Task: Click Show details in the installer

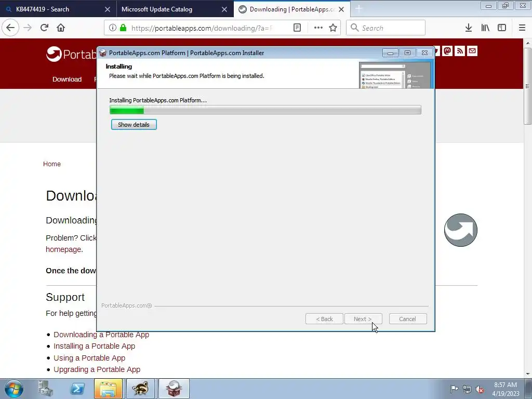Action: pos(134,125)
